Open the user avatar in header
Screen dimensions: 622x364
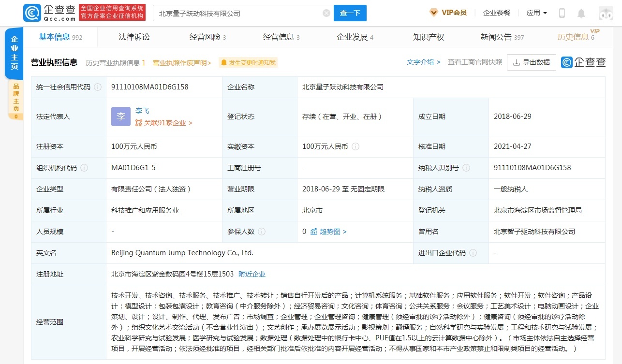606,13
